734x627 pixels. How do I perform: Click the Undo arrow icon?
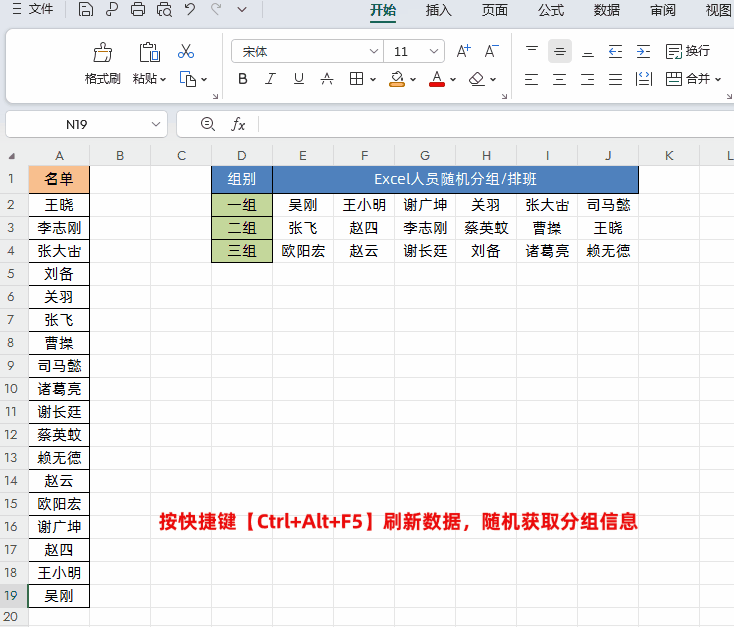click(x=190, y=9)
